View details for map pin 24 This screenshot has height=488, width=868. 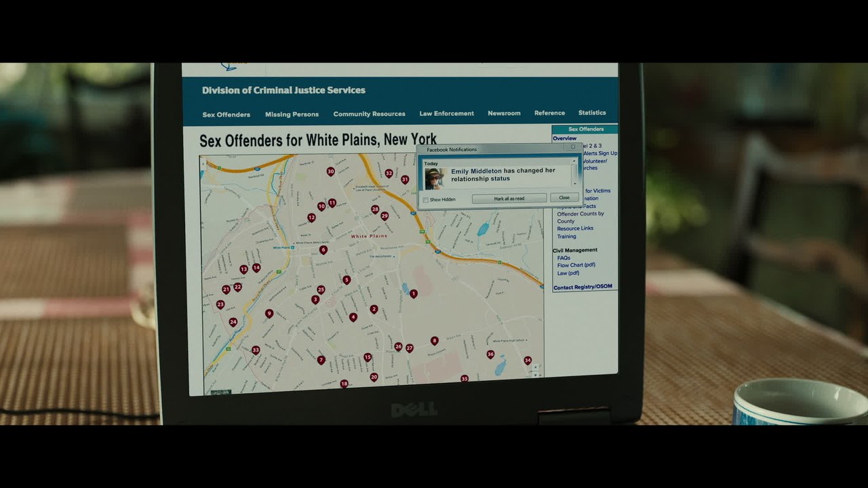point(233,322)
